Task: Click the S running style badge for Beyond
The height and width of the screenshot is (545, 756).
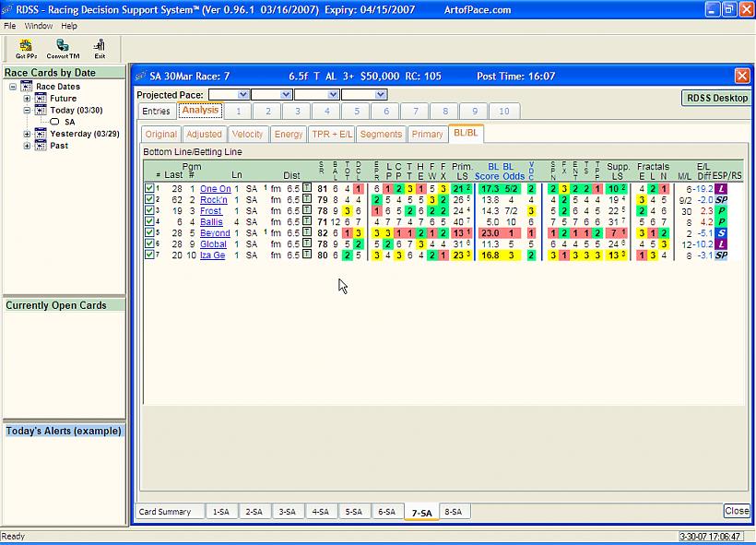Action: click(x=721, y=233)
